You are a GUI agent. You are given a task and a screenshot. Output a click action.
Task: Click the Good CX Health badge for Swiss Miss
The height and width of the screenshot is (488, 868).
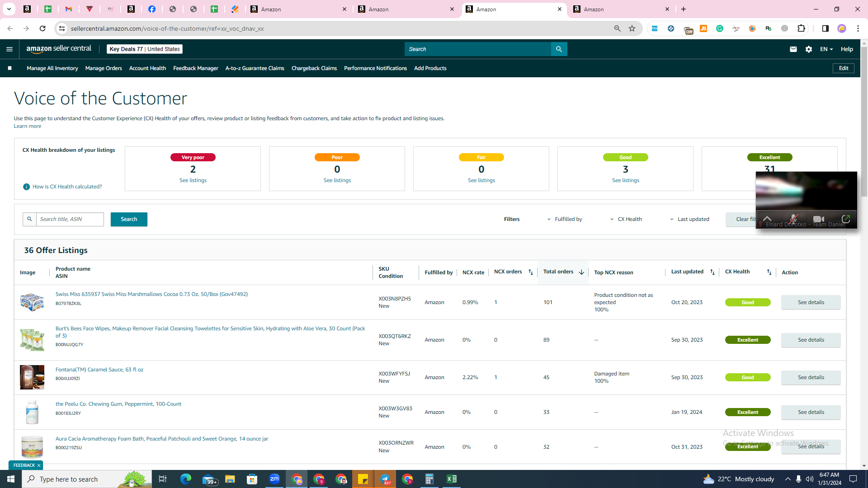tap(748, 302)
